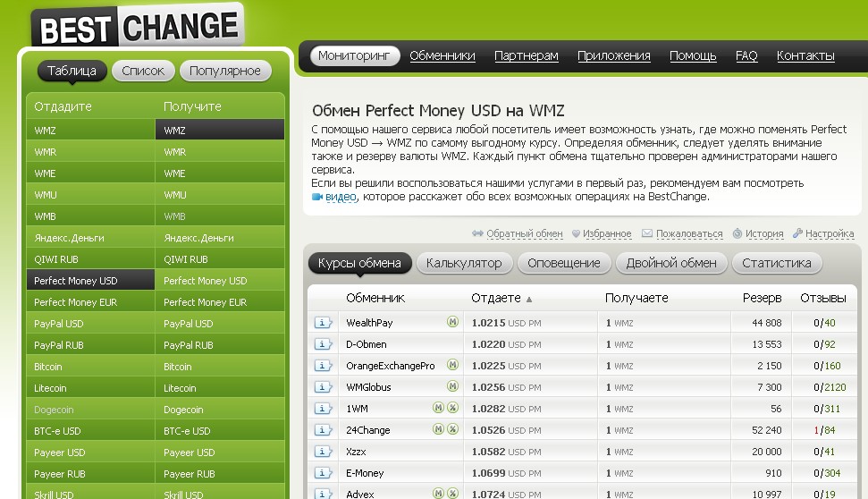The height and width of the screenshot is (499, 868).
Task: Open Приложения in the top menu
Action: coord(614,56)
